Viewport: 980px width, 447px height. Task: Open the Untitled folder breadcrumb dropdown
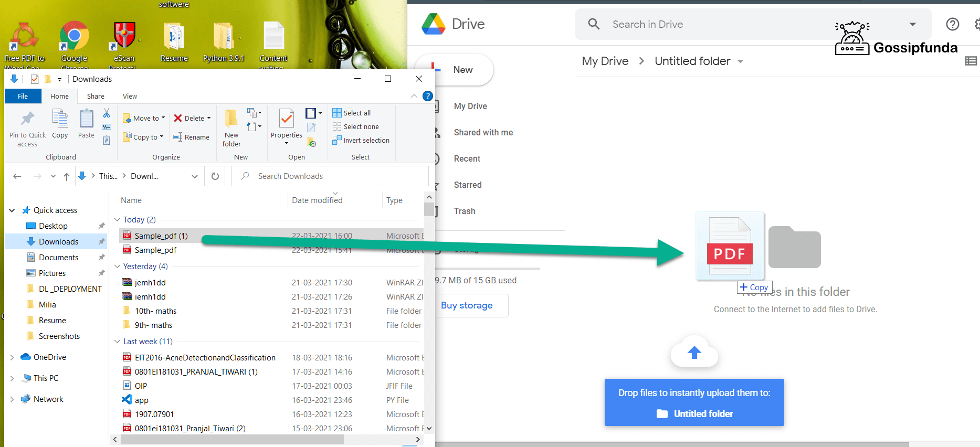(x=740, y=61)
